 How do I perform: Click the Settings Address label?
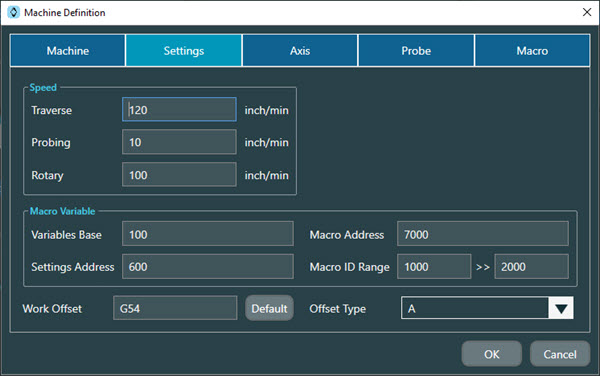pos(73,267)
